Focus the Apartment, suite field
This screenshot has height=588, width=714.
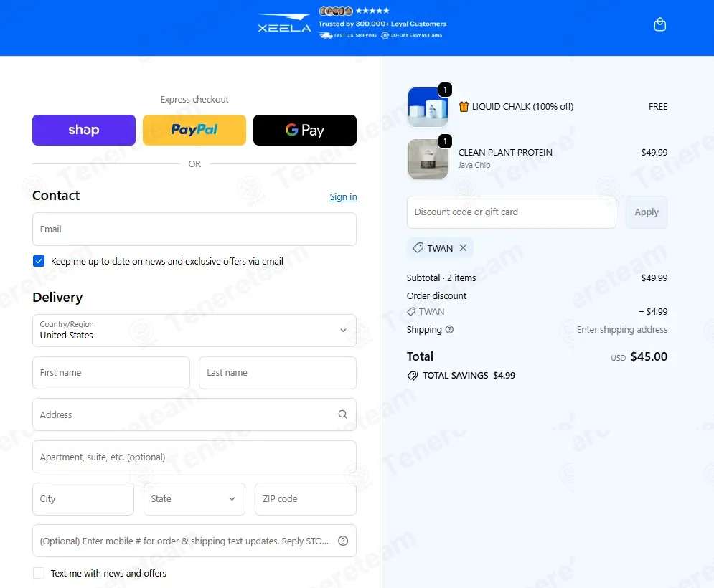click(x=194, y=457)
